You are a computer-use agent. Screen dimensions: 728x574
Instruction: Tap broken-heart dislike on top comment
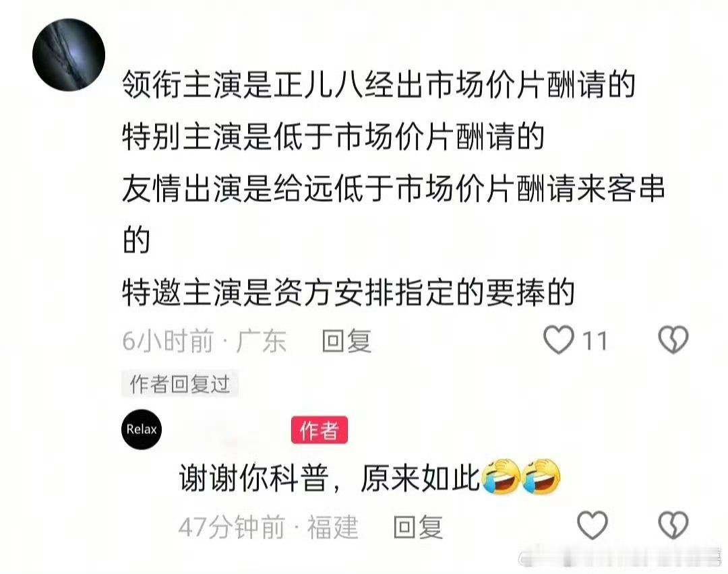[673, 340]
